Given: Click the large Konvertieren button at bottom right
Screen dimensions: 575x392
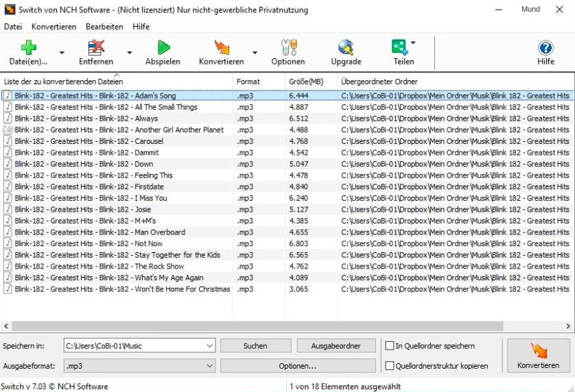Looking at the screenshot, I should [x=538, y=356].
